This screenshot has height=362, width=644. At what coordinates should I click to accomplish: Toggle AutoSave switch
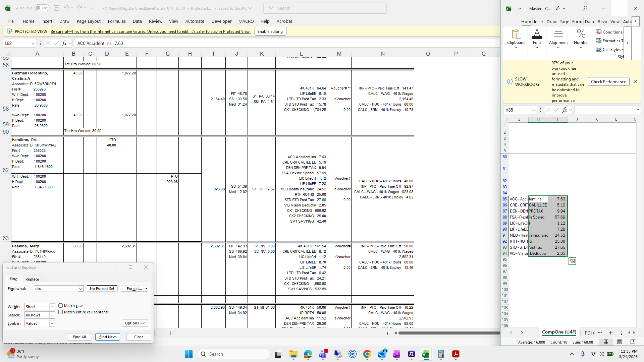point(42,8)
